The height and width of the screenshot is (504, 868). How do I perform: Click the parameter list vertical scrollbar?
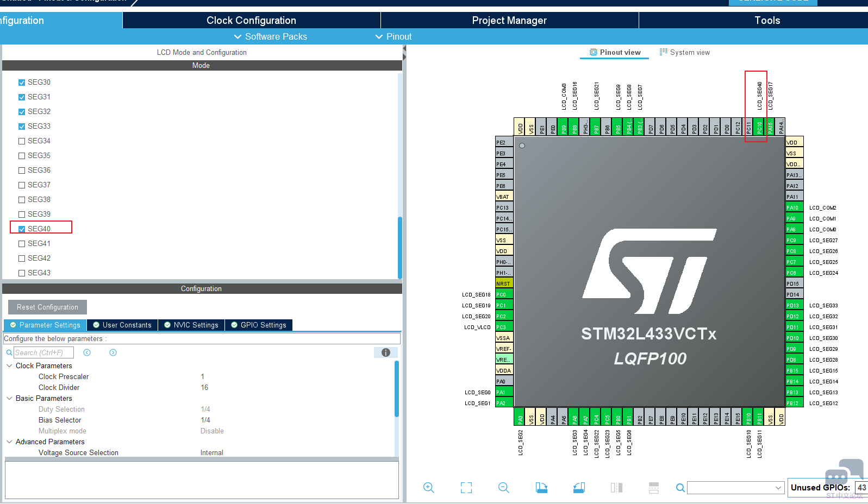(x=397, y=388)
